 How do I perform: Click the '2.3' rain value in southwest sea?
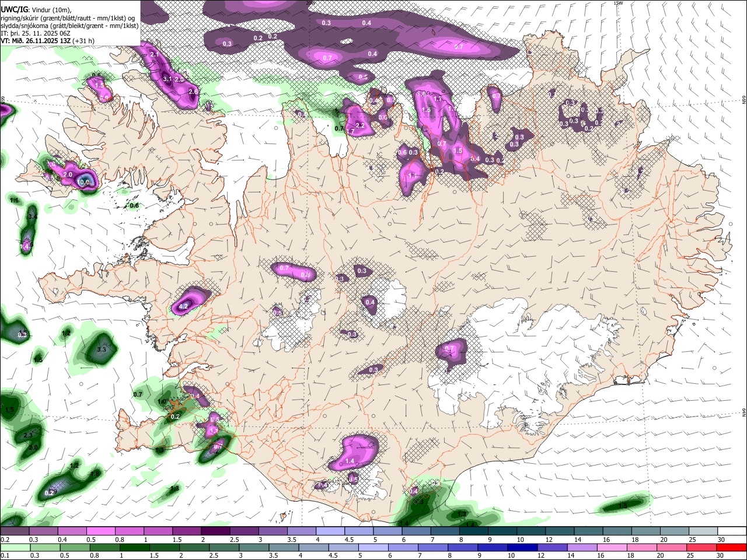point(28,436)
